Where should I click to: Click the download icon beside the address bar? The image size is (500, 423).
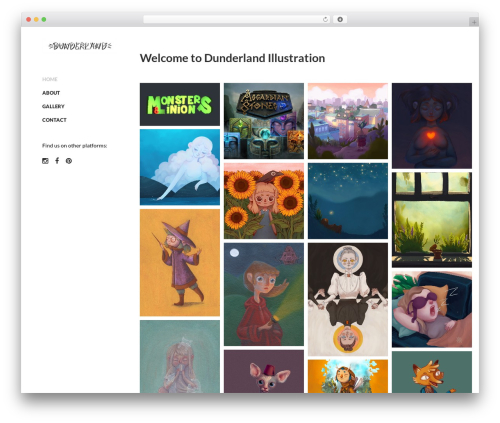[340, 19]
